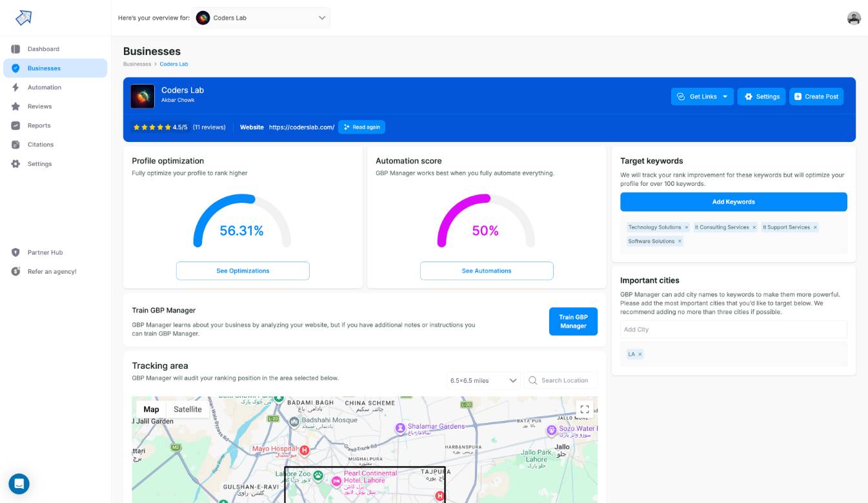Click the Settings gear icon in sidebar
This screenshot has width=868, height=503.
[15, 164]
